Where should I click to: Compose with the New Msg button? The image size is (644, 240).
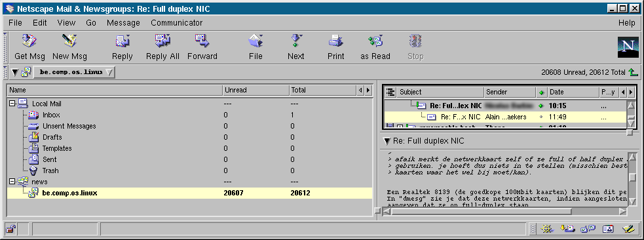pos(70,47)
